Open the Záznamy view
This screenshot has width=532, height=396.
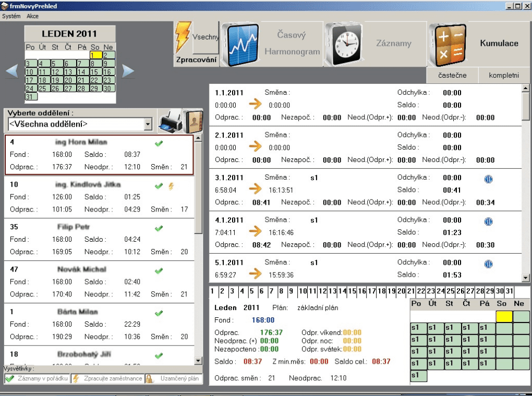[394, 43]
